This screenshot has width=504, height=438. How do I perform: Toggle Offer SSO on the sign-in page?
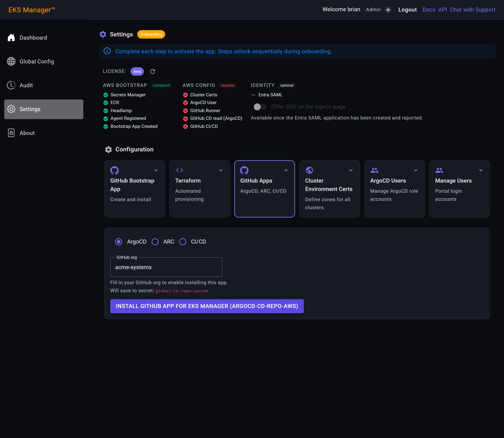click(260, 107)
